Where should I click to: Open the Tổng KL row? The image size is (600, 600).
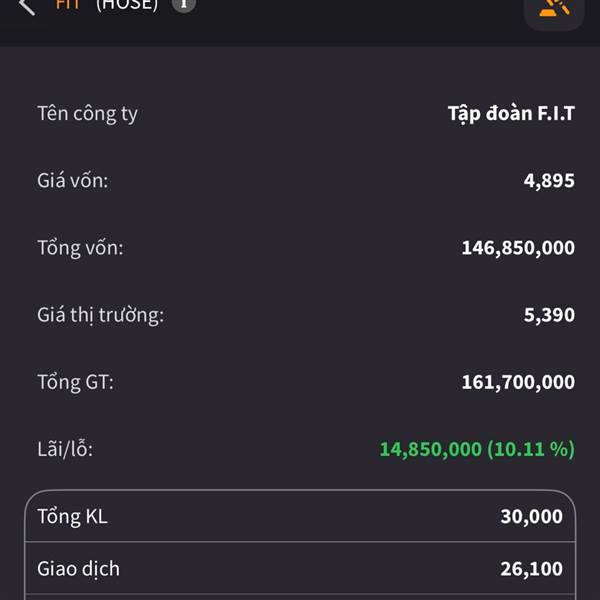point(300,517)
